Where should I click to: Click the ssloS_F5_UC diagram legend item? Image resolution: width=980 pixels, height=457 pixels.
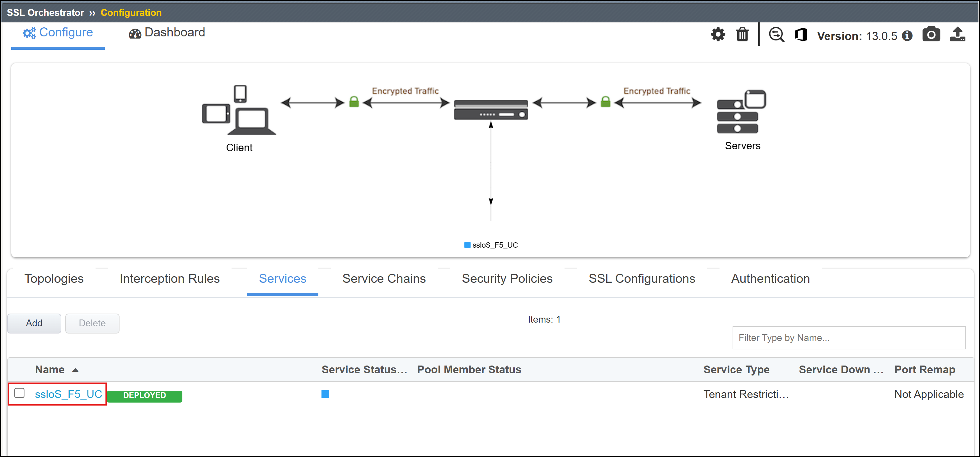point(491,245)
